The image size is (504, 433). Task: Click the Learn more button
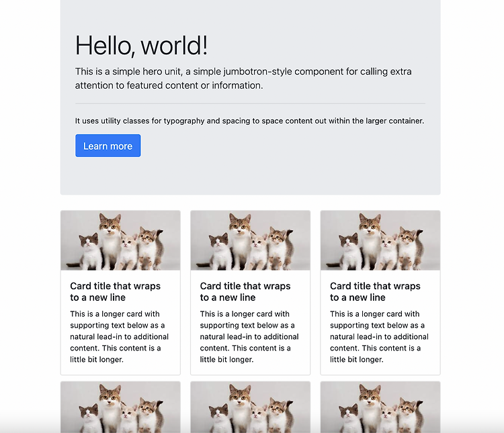(108, 146)
